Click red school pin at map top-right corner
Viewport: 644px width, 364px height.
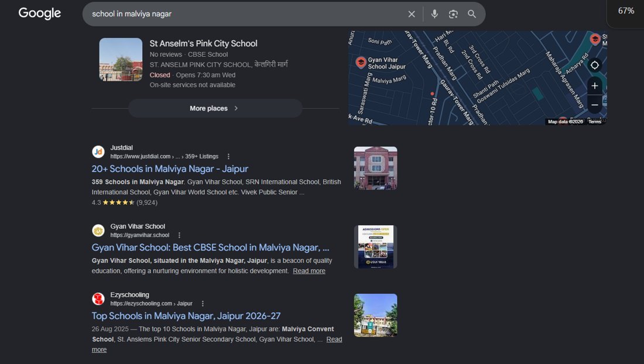coord(595,39)
